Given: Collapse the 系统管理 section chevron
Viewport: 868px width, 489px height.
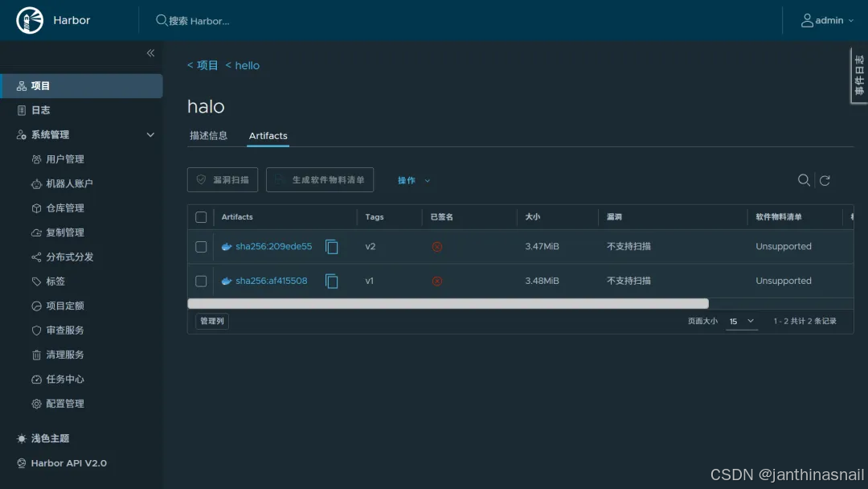Looking at the screenshot, I should point(150,134).
